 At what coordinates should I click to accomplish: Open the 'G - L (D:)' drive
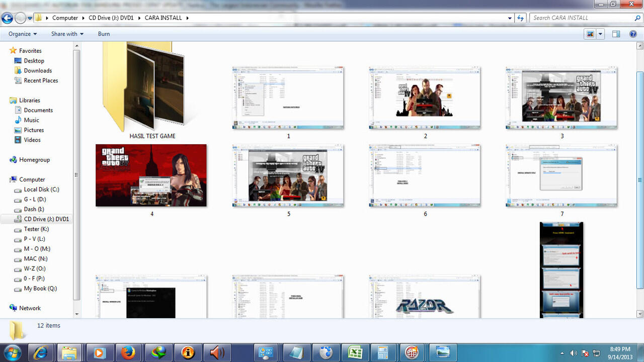30,200
